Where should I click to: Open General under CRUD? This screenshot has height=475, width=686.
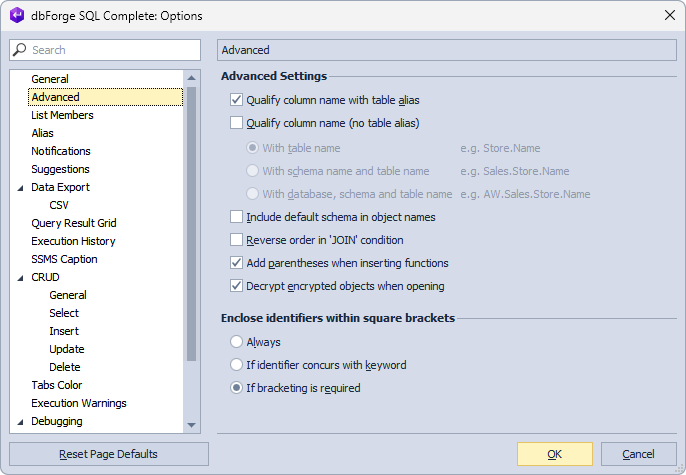(68, 295)
